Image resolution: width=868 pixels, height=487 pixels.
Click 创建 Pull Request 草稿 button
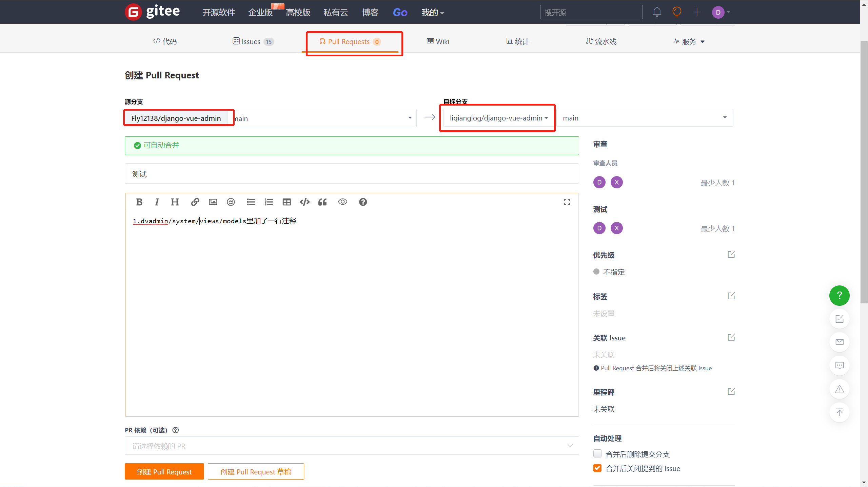[256, 471]
